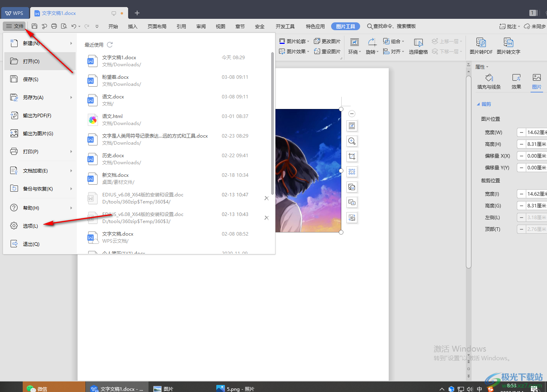Image resolution: width=547 pixels, height=392 pixels.
Task: Click the redo arrow icon
Action: [x=87, y=26]
